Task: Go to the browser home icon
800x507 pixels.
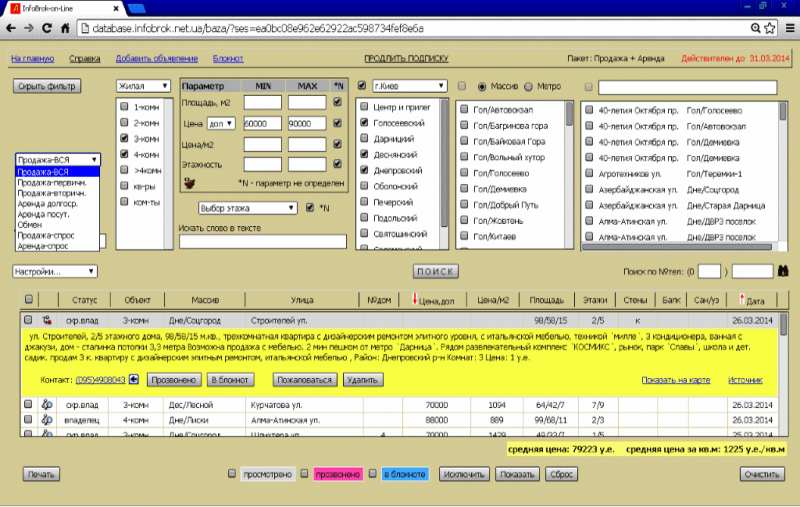Action: pyautogui.click(x=65, y=28)
